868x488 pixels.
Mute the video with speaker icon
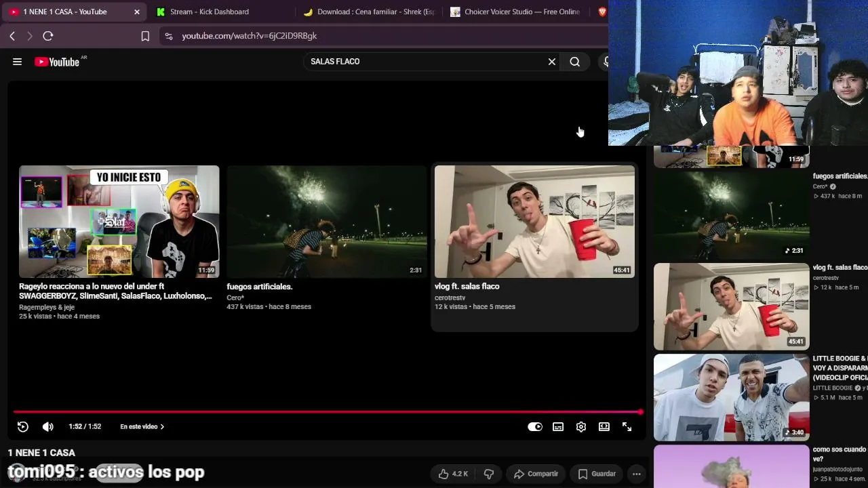tap(47, 426)
